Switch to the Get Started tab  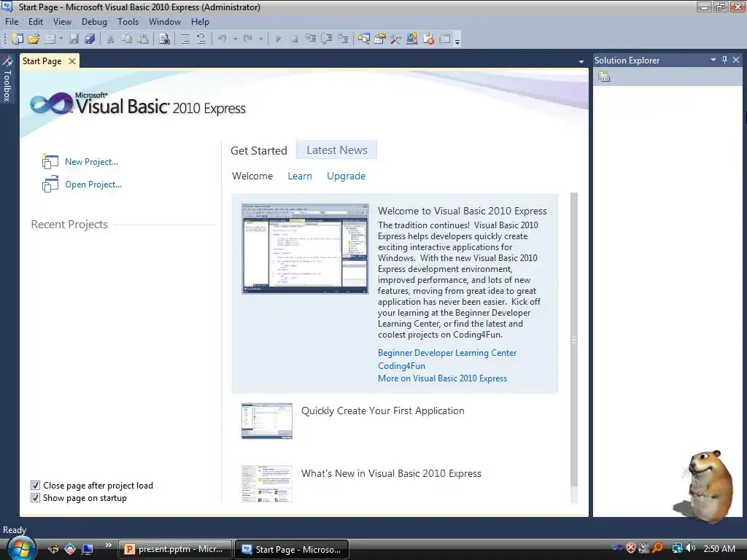click(259, 150)
